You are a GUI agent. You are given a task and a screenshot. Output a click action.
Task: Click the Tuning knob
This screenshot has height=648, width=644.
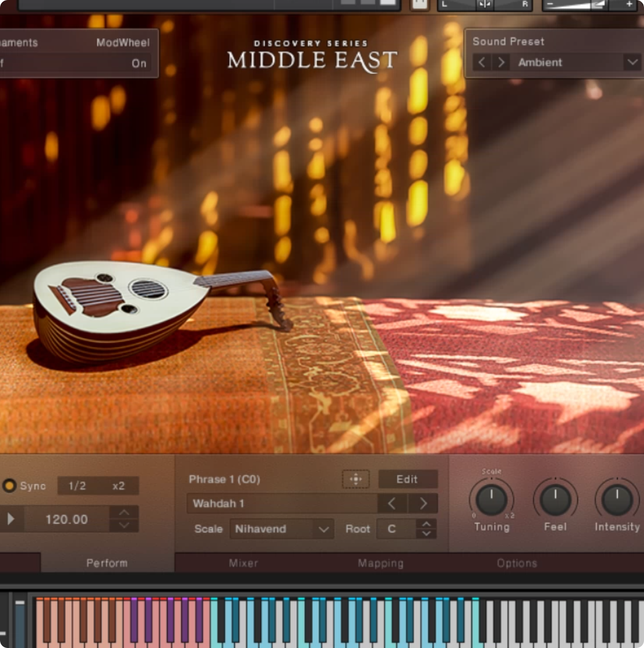tap(492, 500)
